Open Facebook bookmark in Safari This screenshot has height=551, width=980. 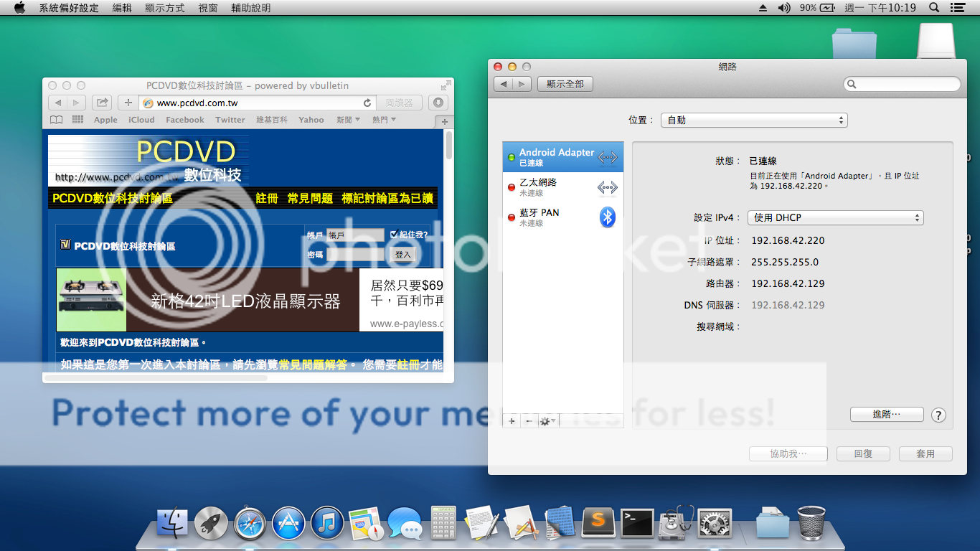(185, 120)
